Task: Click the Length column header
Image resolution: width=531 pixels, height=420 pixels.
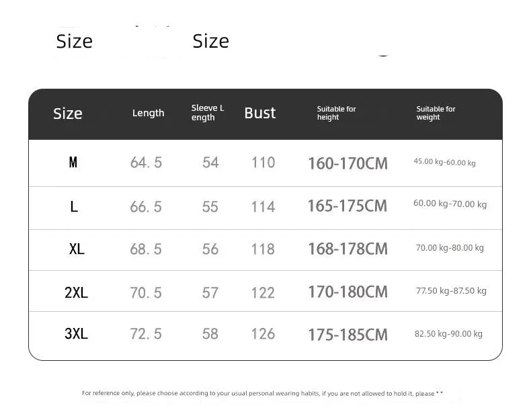Action: pyautogui.click(x=148, y=113)
